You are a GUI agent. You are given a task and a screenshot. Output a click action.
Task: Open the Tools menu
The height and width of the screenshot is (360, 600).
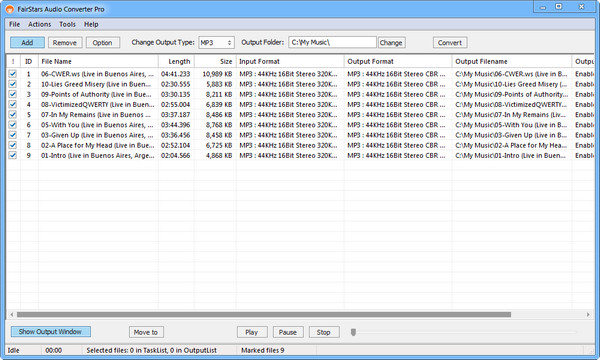tap(67, 24)
